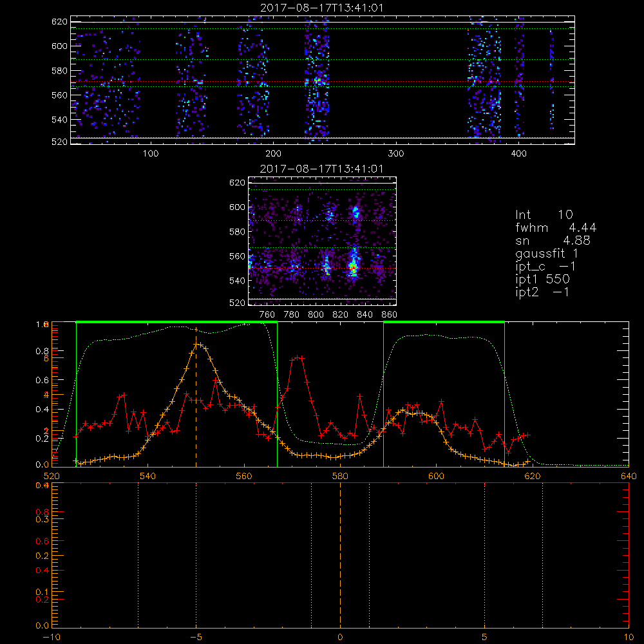Click x-axis label 300 on the wide spectrogram
The height and width of the screenshot is (644, 644).
pyautogui.click(x=396, y=154)
